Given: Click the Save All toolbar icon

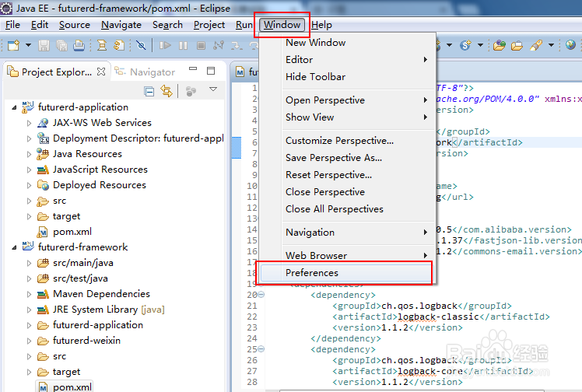Looking at the screenshot, I should point(61,46).
